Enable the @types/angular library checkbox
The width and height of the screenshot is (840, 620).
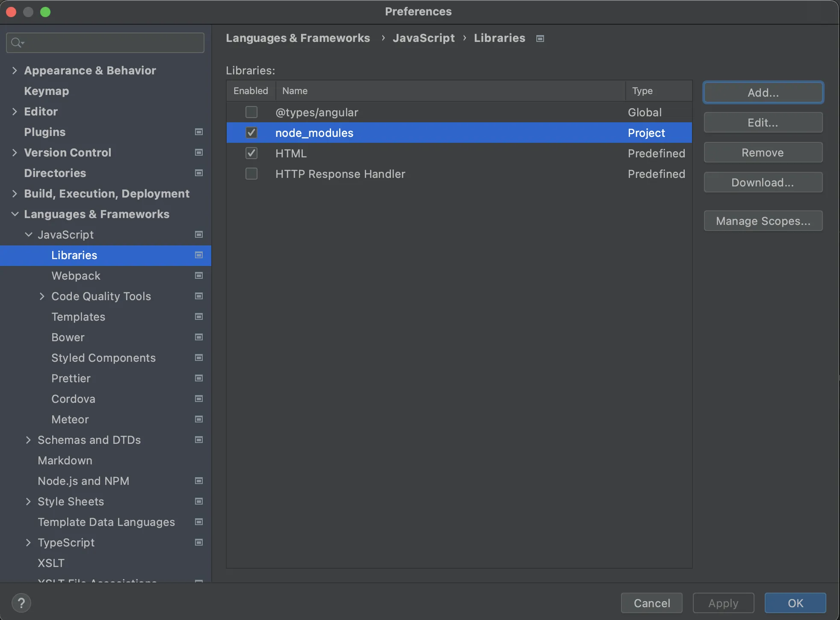[x=251, y=112]
